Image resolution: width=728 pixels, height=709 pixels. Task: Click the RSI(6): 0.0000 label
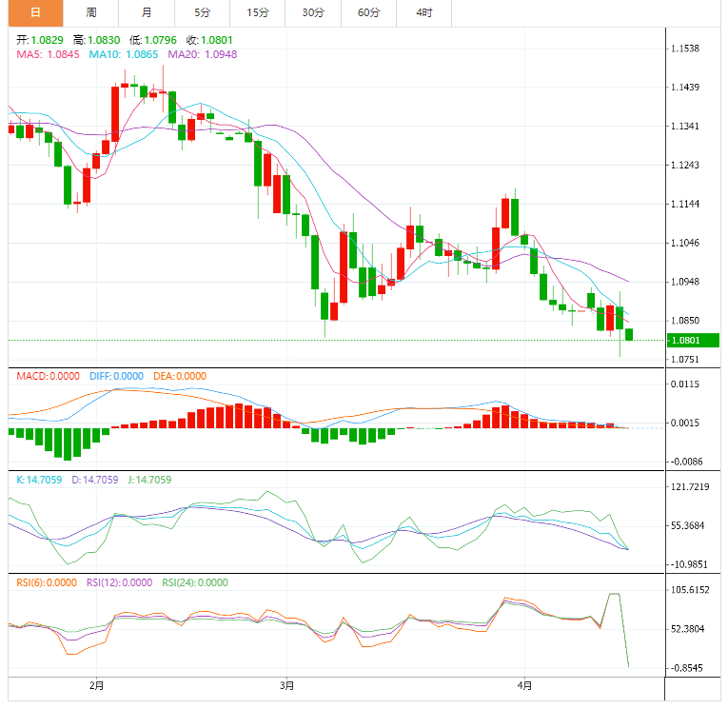[x=47, y=582]
